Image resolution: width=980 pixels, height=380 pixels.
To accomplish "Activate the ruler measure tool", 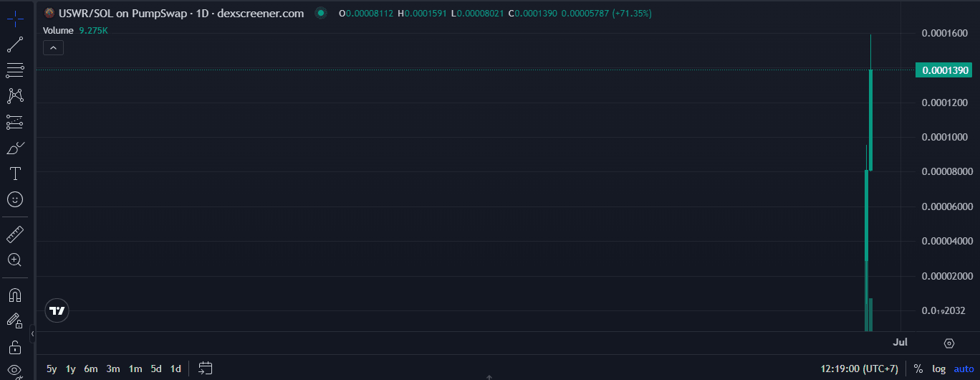I will 15,234.
